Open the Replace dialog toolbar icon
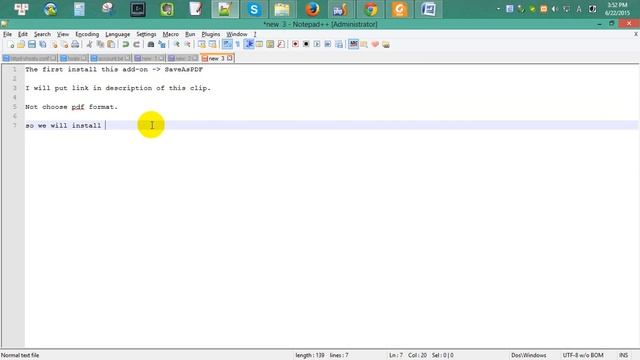The width and height of the screenshot is (640, 360). [x=162, y=44]
